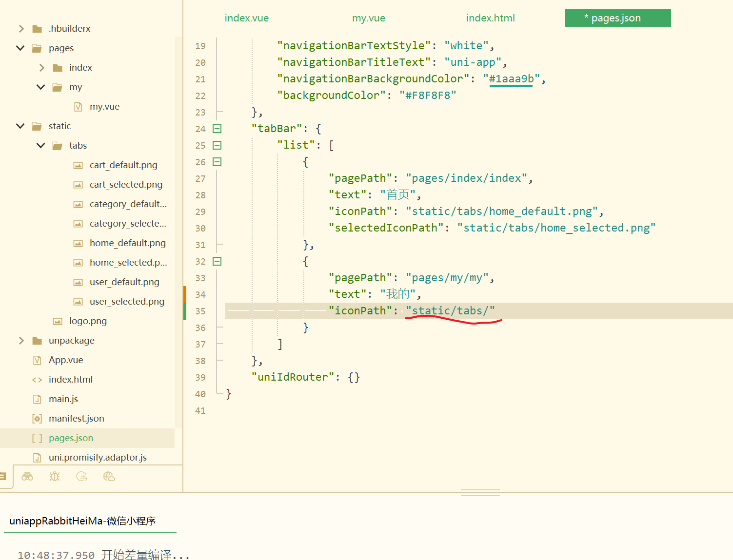Open manifest.json from the file tree
This screenshot has height=560, width=733.
coord(77,419)
